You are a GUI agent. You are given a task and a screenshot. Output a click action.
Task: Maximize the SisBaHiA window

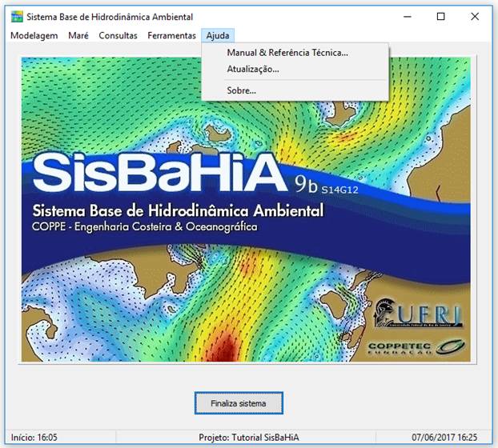coord(441,17)
